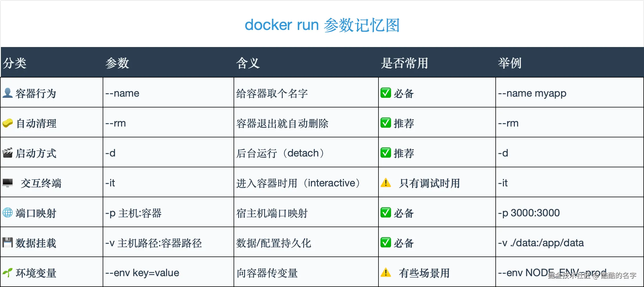This screenshot has height=287, width=644.
Task: Click the clapperboard icon beside 启动方式
Action: pos(7,153)
